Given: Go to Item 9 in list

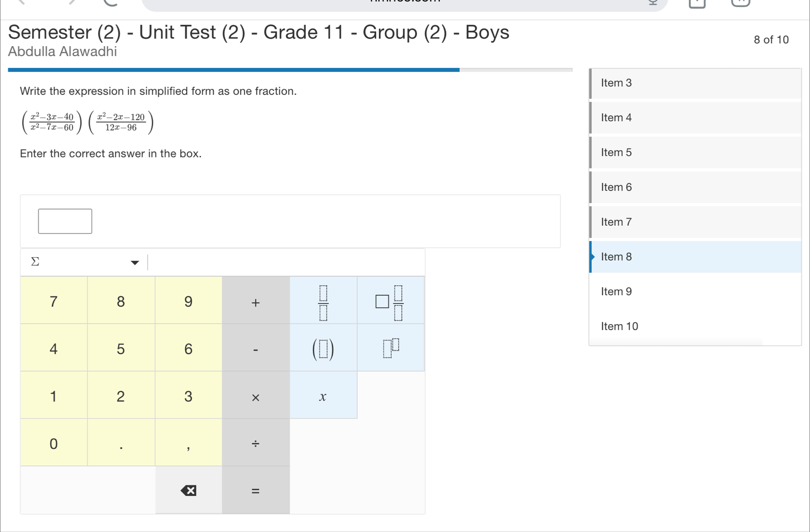Looking at the screenshot, I should [616, 292].
